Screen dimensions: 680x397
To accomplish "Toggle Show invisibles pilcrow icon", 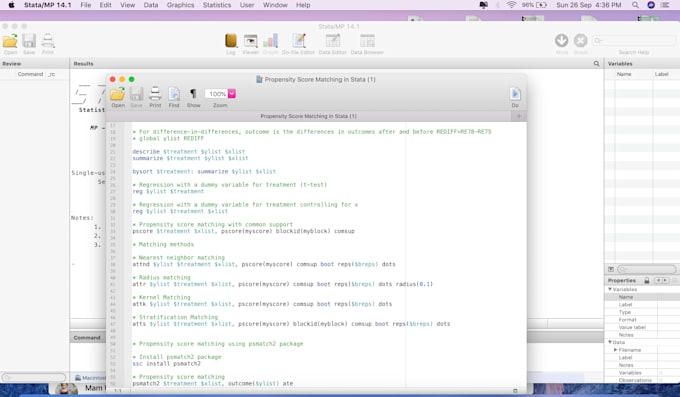I will coord(193,94).
